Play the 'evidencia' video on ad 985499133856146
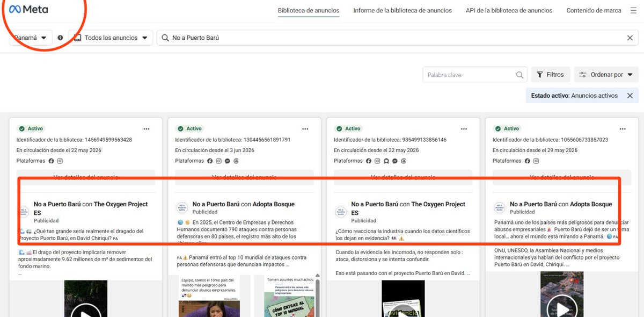 (x=403, y=313)
